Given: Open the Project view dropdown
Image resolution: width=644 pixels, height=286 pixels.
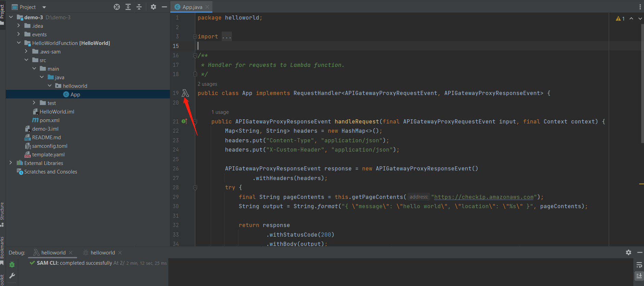Looking at the screenshot, I should coord(44,7).
